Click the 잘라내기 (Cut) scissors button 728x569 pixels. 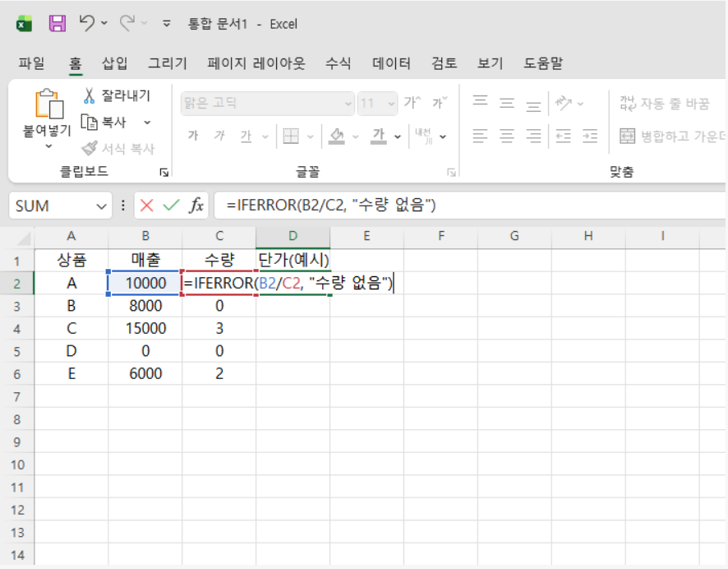tap(117, 96)
